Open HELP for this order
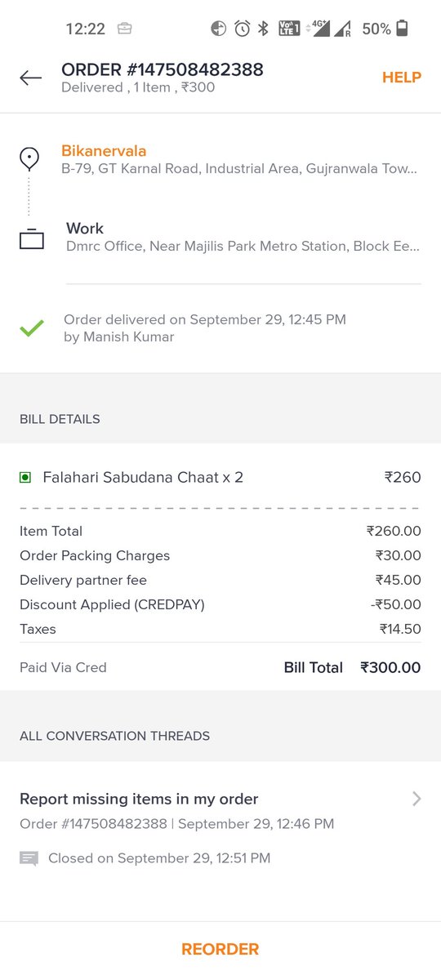This screenshot has height=980, width=441. click(402, 78)
